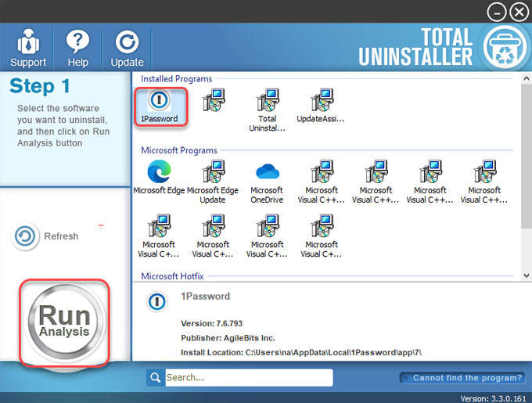Select Microsoft Edge in Microsoft Programs
Image resolution: width=532 pixels, height=403 pixels.
pyautogui.click(x=159, y=177)
